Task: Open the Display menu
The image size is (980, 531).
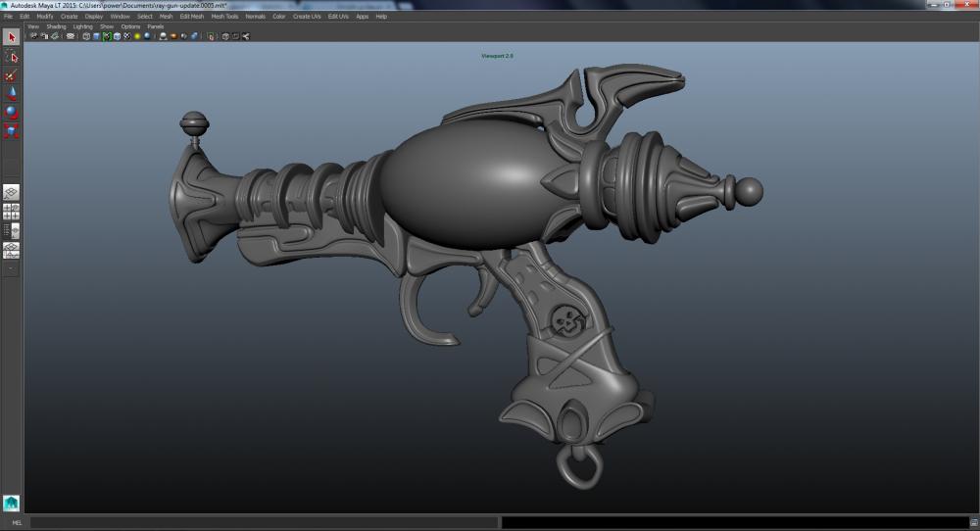Action: [94, 17]
